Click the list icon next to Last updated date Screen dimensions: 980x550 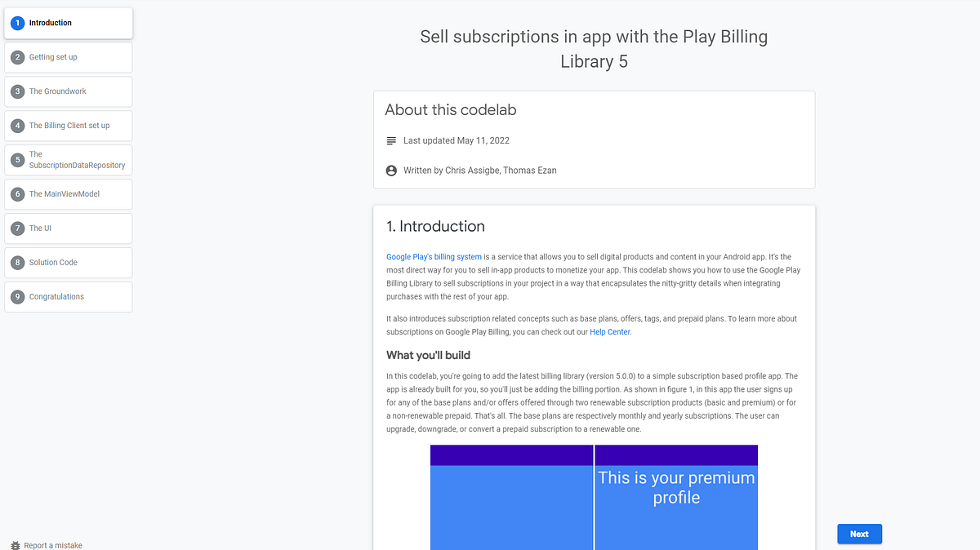(391, 140)
